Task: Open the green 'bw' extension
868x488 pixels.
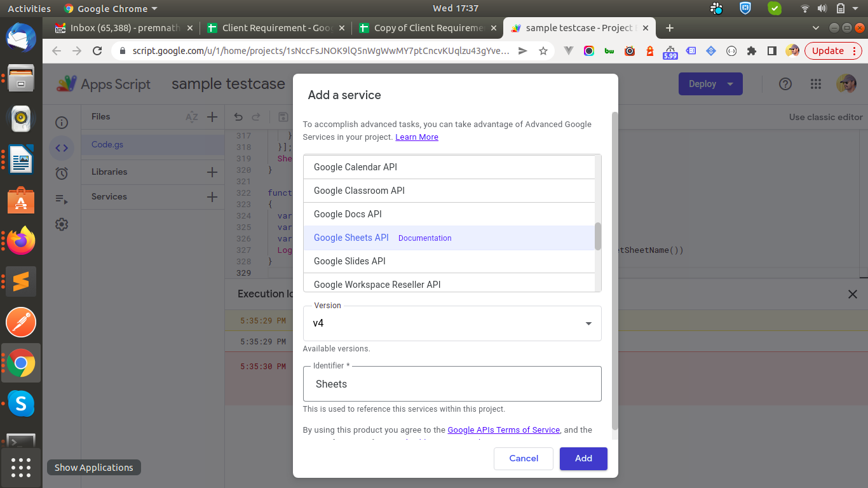Action: coord(609,51)
